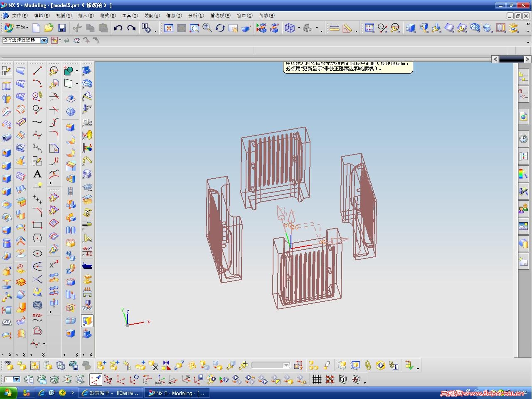Select the Line curve tool

pos(37,71)
